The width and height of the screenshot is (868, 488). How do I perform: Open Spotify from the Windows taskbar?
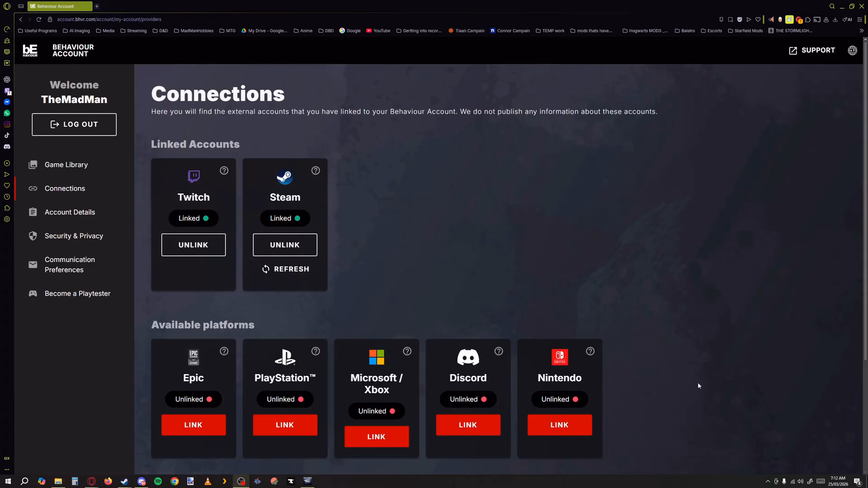tap(158, 481)
